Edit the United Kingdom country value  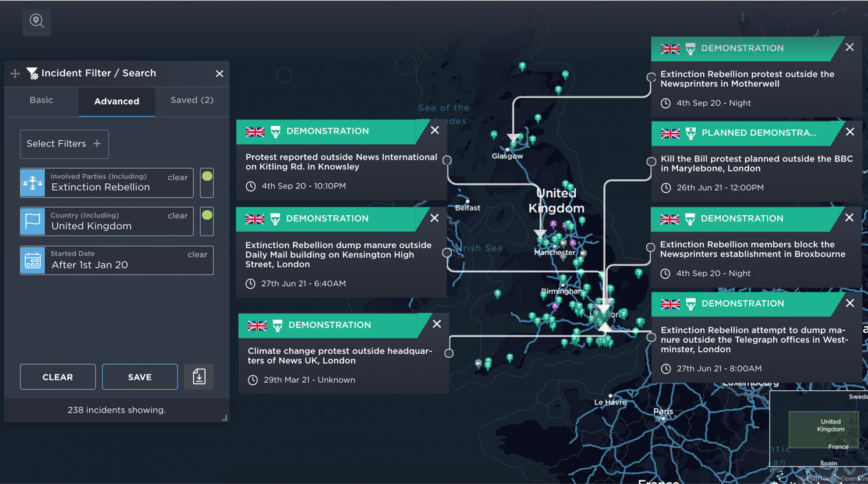[x=91, y=226]
